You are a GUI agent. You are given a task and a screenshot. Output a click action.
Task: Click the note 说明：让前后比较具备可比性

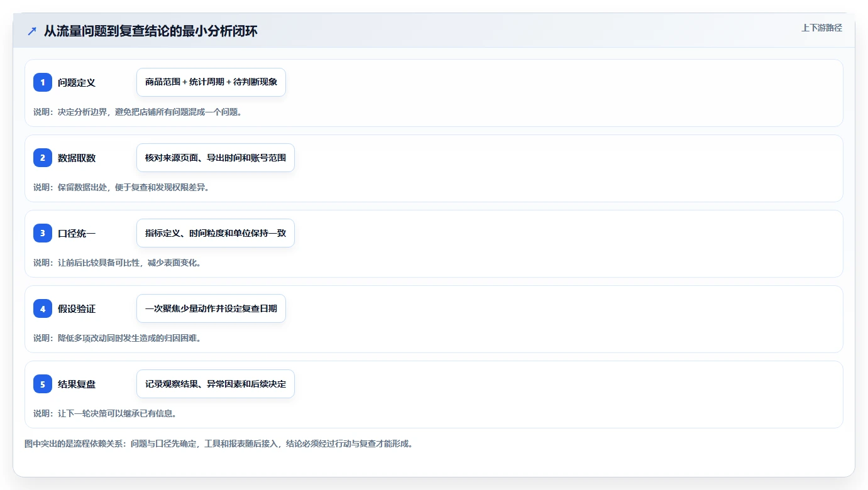pos(118,263)
